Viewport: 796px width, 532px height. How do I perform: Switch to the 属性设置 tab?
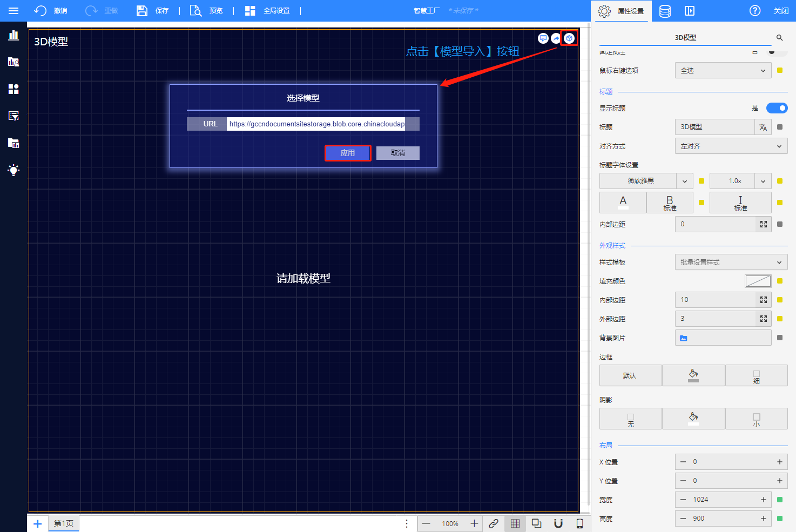pyautogui.click(x=624, y=11)
